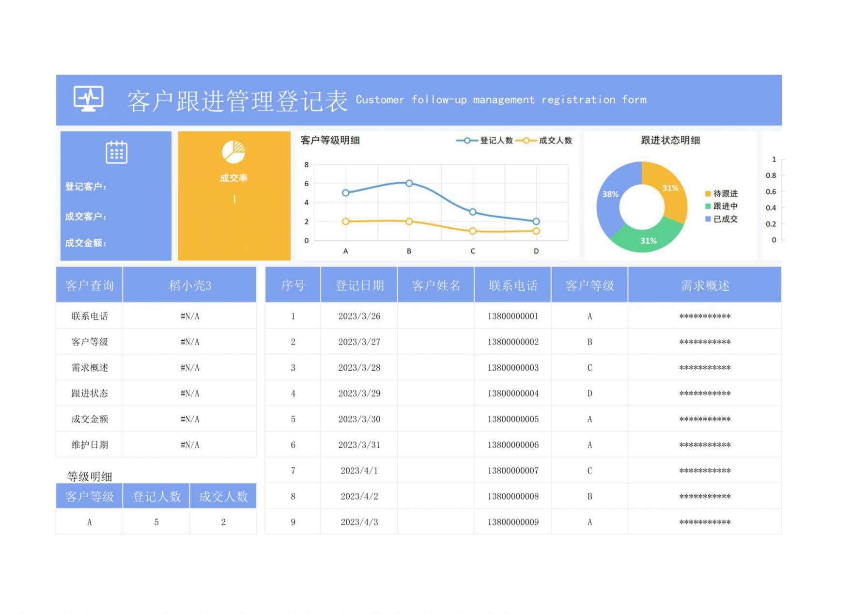The height and width of the screenshot is (614, 868).
Task: Click date cell 2023/3/26
Action: click(x=359, y=316)
